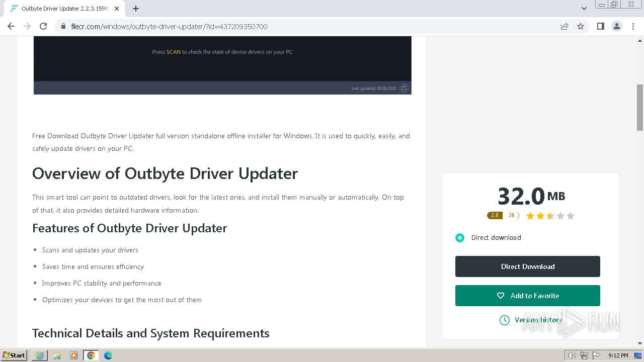Rate one star

click(530, 216)
